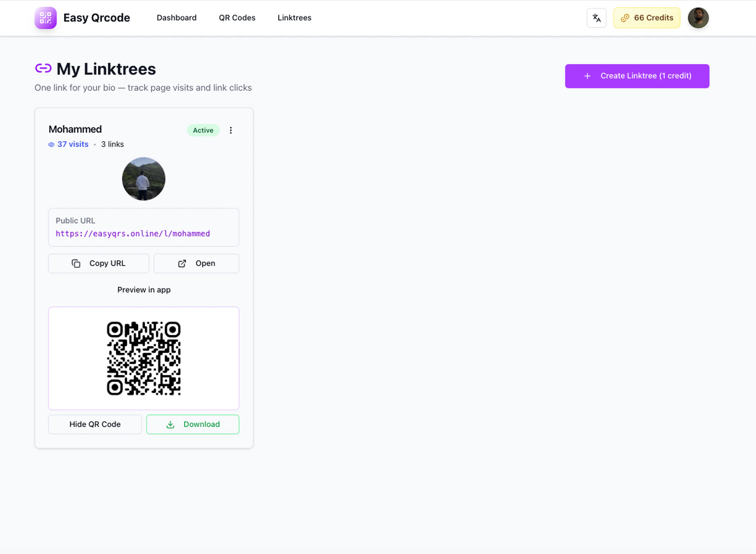Click the chain-link icon beside My Linktrees
Image resolution: width=756 pixels, height=554 pixels.
pos(43,68)
